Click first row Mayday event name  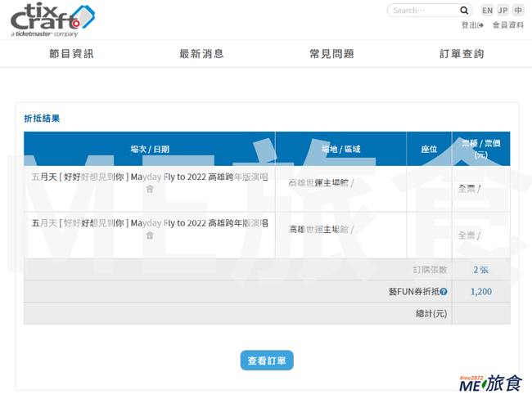[150, 182]
